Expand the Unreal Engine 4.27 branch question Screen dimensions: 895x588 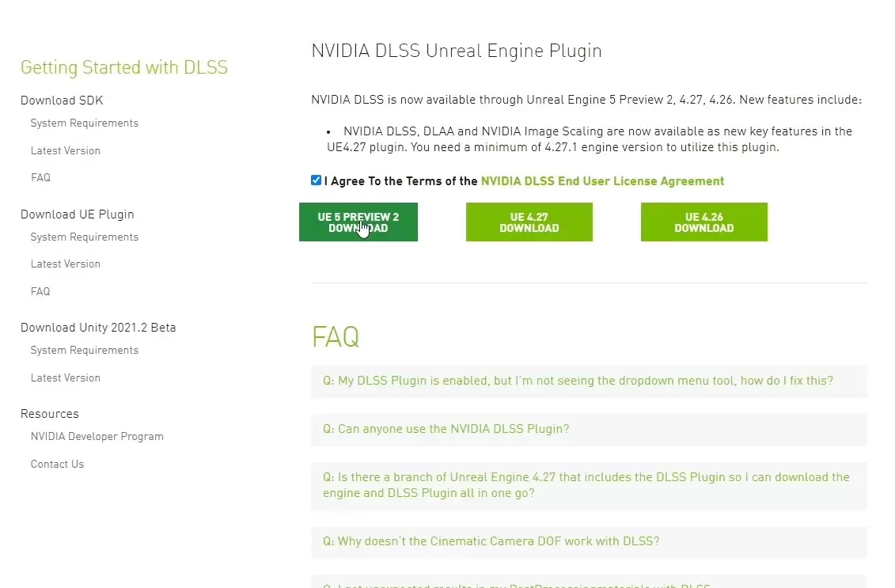[586, 485]
